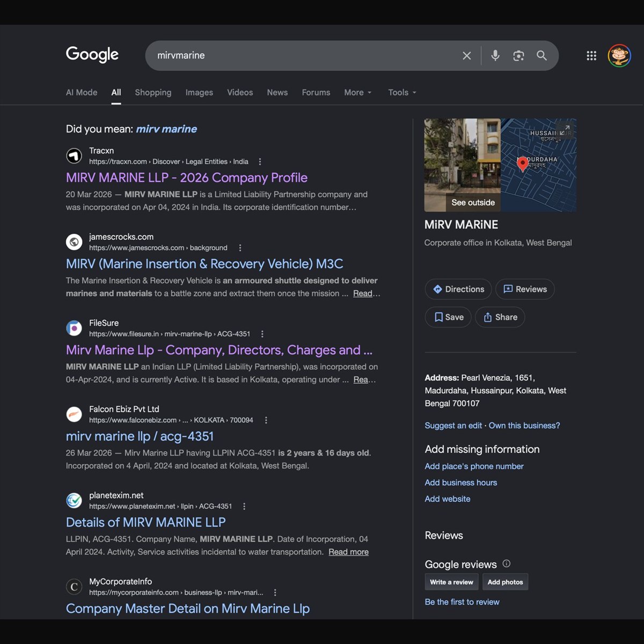This screenshot has height=644, width=644.
Task: Click Add photos button
Action: point(505,582)
